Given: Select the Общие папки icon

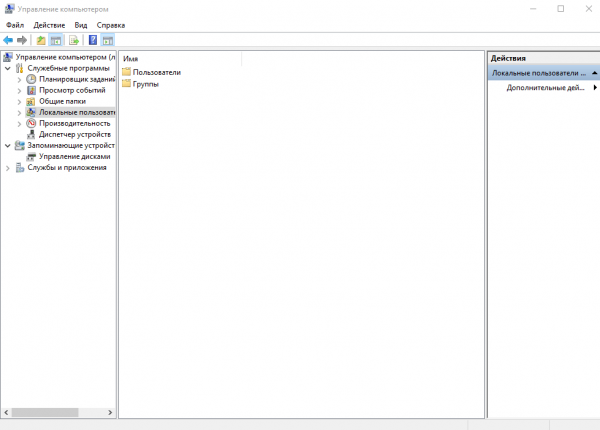Looking at the screenshot, I should [x=31, y=101].
